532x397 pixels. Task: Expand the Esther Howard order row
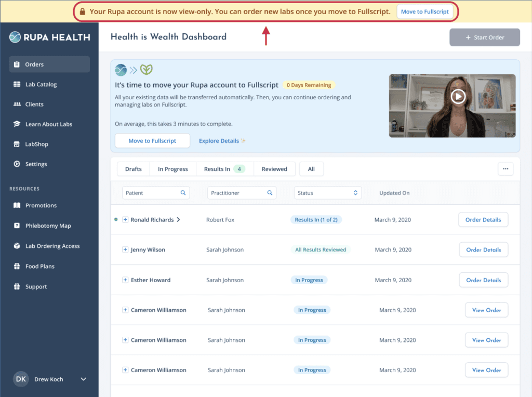pos(125,280)
